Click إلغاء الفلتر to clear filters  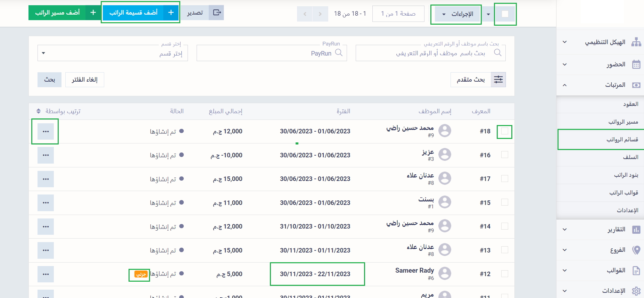pos(84,80)
